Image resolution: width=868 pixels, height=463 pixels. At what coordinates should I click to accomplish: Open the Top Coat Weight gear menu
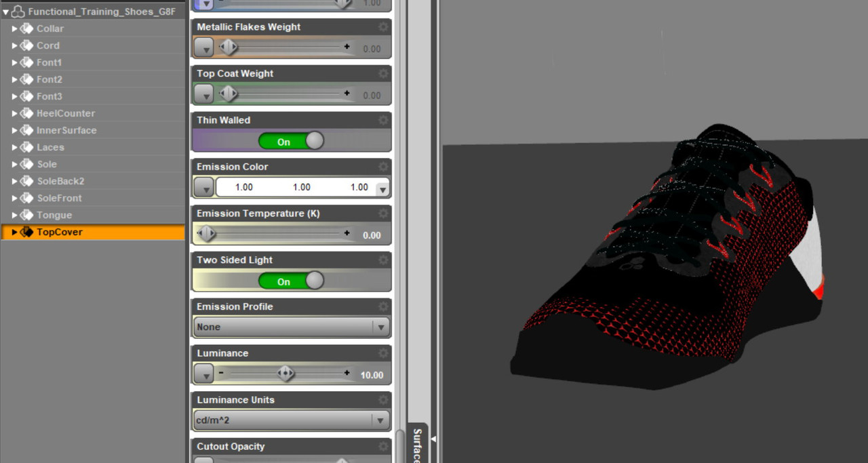(383, 74)
